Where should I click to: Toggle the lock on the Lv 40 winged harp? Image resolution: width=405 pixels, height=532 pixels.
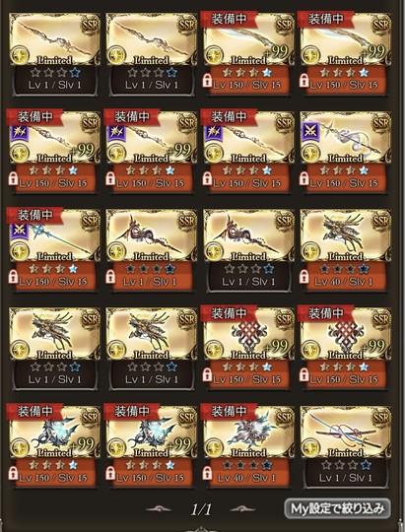pyautogui.click(x=304, y=277)
